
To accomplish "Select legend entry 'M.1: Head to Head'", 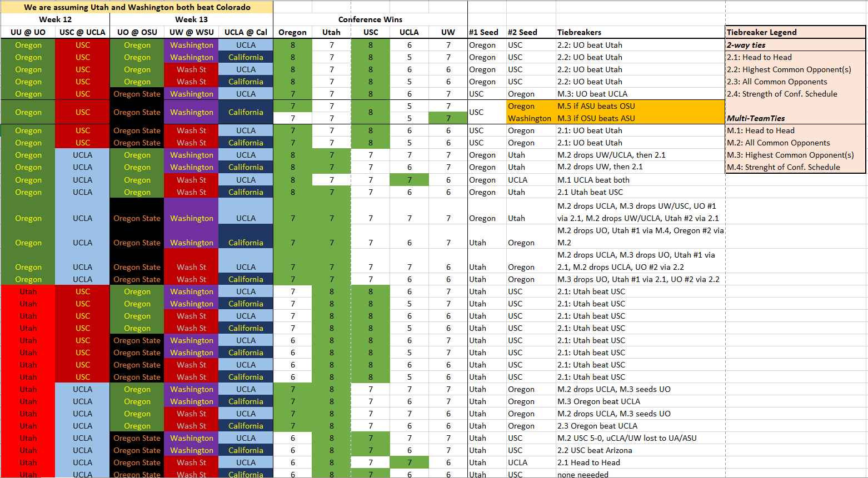I will click(x=795, y=130).
